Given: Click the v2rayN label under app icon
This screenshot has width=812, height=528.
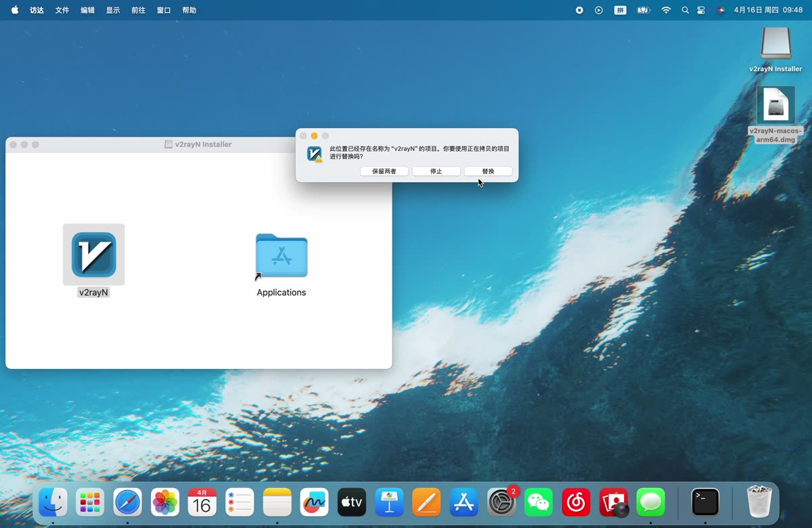Looking at the screenshot, I should 93,292.
